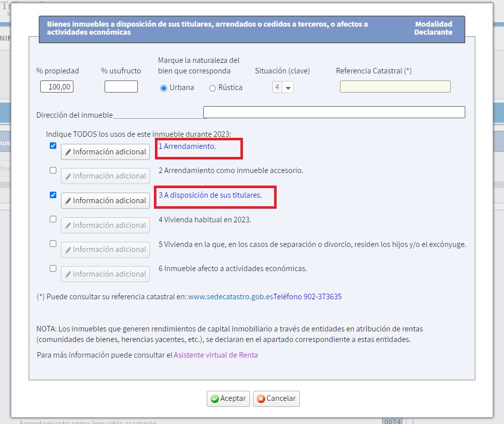Open Información adicional for Arrendamiento
The height and width of the screenshot is (424, 504).
[x=105, y=152]
